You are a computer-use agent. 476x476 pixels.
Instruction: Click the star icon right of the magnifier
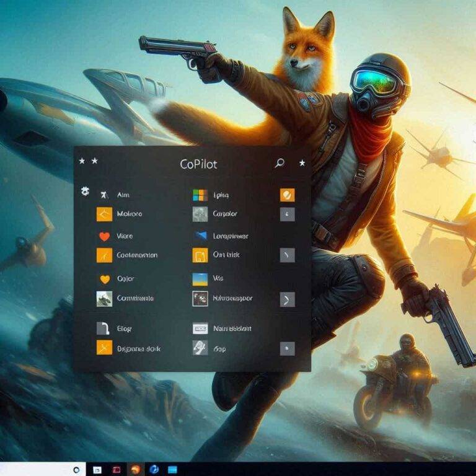tap(302, 163)
